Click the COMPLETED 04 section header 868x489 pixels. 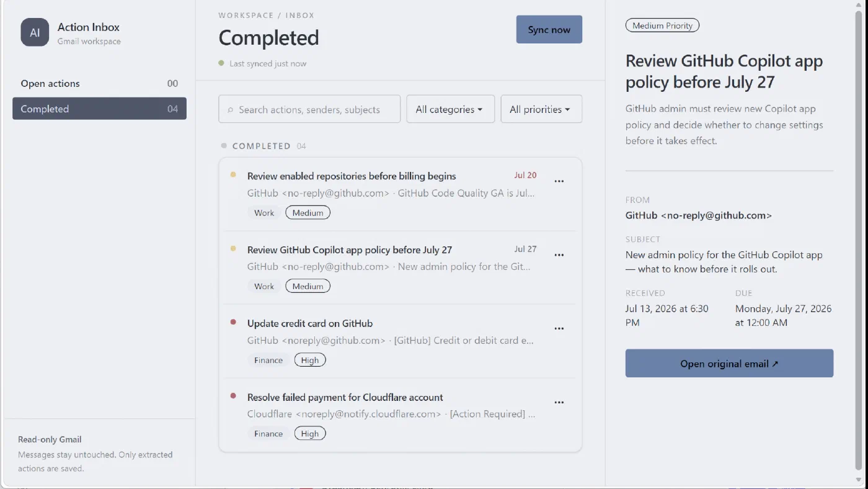click(x=269, y=146)
